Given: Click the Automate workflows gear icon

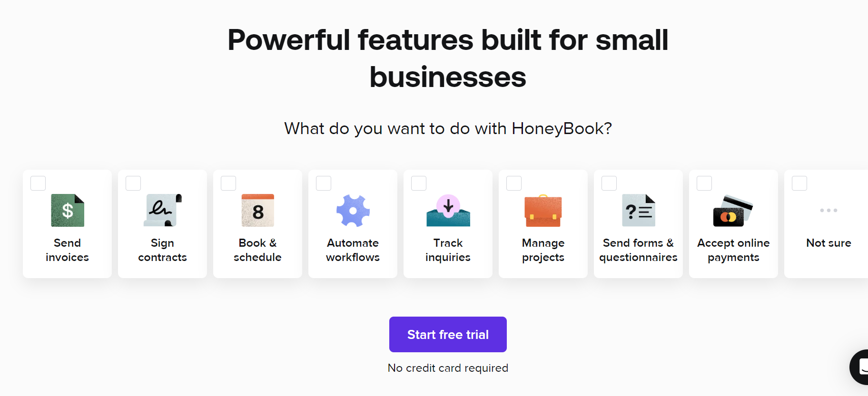Looking at the screenshot, I should [353, 210].
